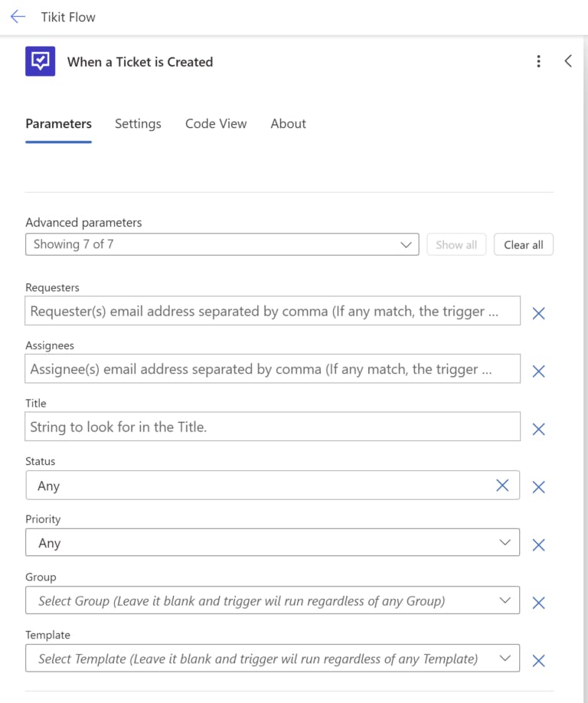Open the three-dot more options menu
Viewport: 588px width, 703px height.
click(539, 61)
